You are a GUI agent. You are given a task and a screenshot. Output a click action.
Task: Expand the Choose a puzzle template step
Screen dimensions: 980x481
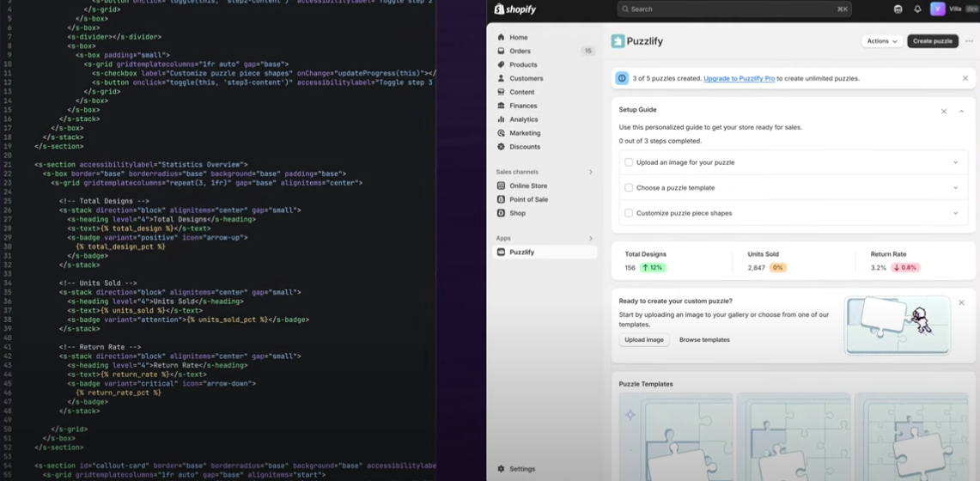click(955, 187)
